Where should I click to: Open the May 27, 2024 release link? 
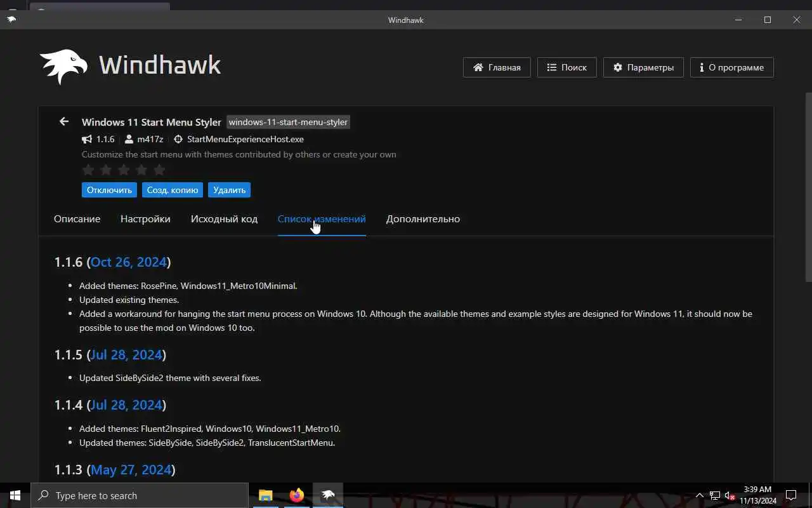click(x=131, y=469)
